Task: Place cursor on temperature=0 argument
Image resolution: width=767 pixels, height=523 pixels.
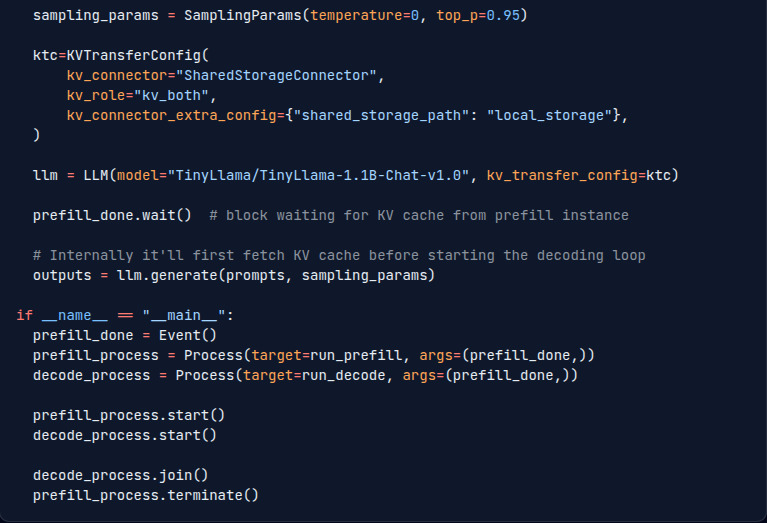Action: (365, 16)
